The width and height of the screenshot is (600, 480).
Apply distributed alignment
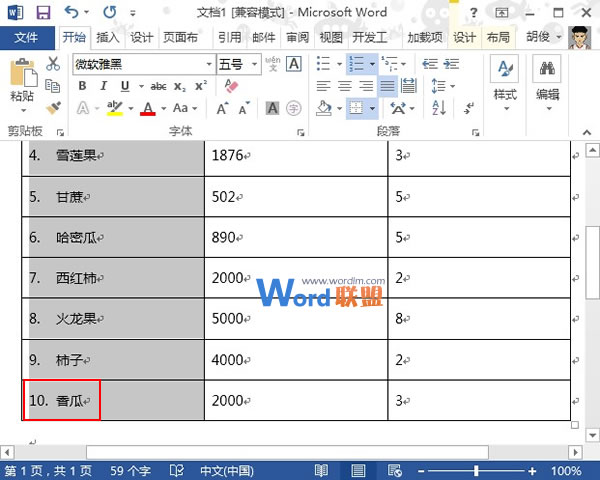click(x=409, y=86)
